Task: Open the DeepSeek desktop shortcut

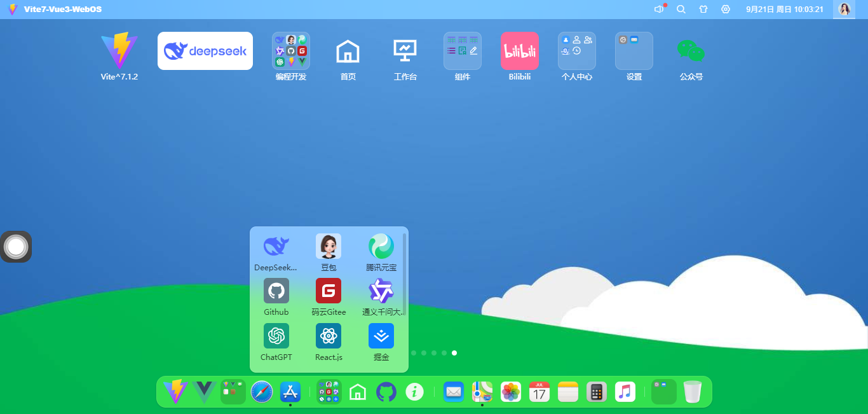Action: [205, 51]
